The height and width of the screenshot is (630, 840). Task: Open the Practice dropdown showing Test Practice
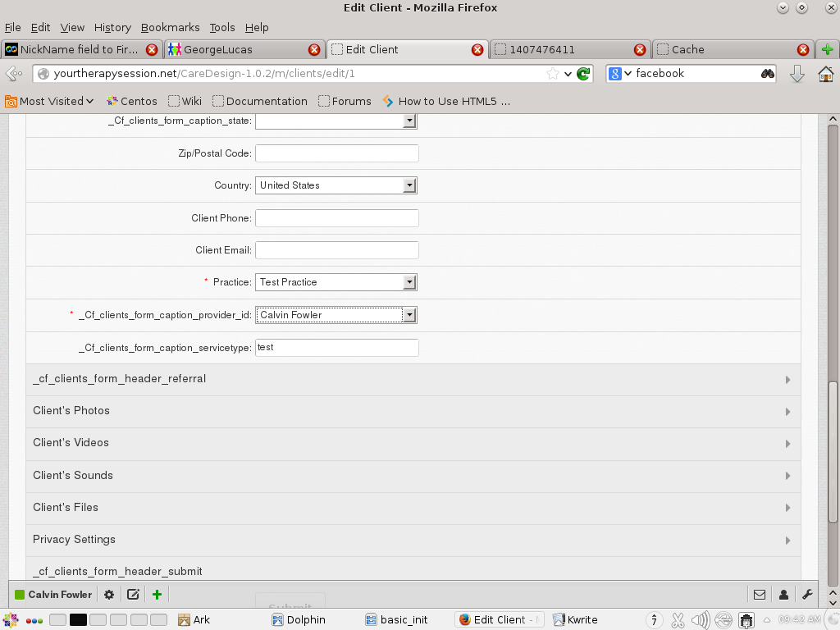336,282
